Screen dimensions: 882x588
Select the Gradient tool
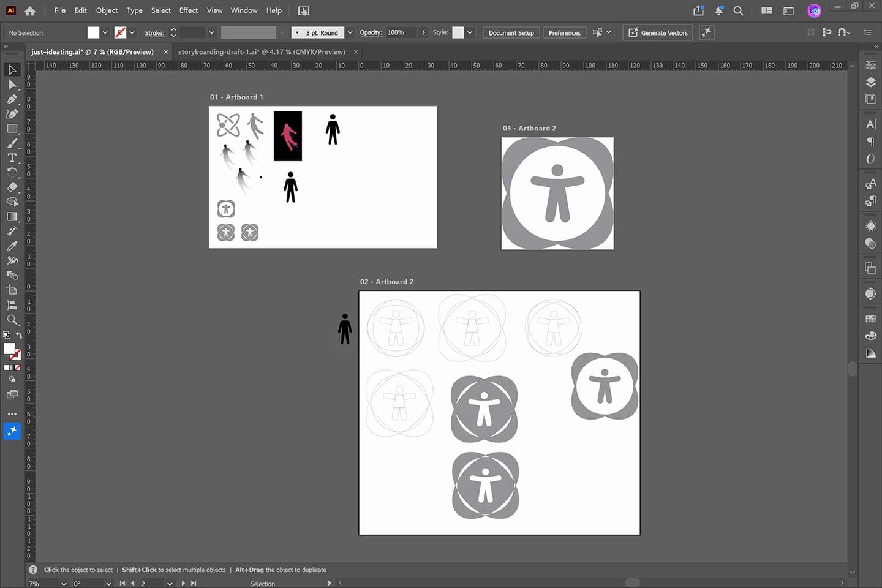[x=12, y=217]
